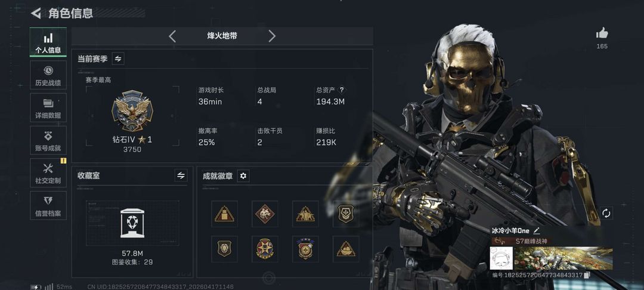Toggle the season swap icon beside 当前赛季
Viewport: 644px width, 290px height.
[x=118, y=58]
